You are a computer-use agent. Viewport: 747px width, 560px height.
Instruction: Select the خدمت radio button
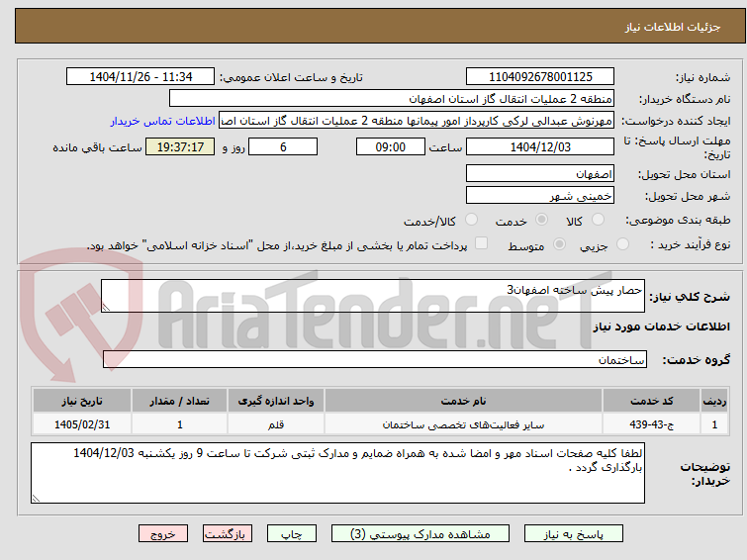[541, 220]
